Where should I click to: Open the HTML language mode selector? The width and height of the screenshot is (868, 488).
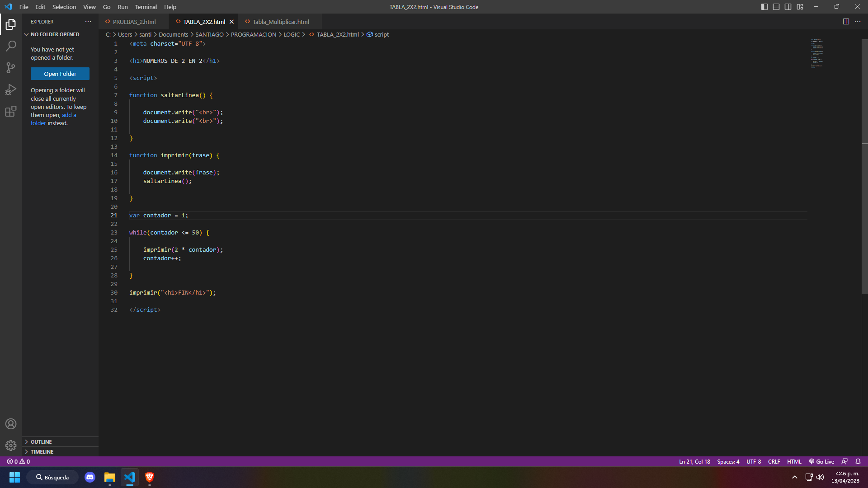click(x=794, y=461)
